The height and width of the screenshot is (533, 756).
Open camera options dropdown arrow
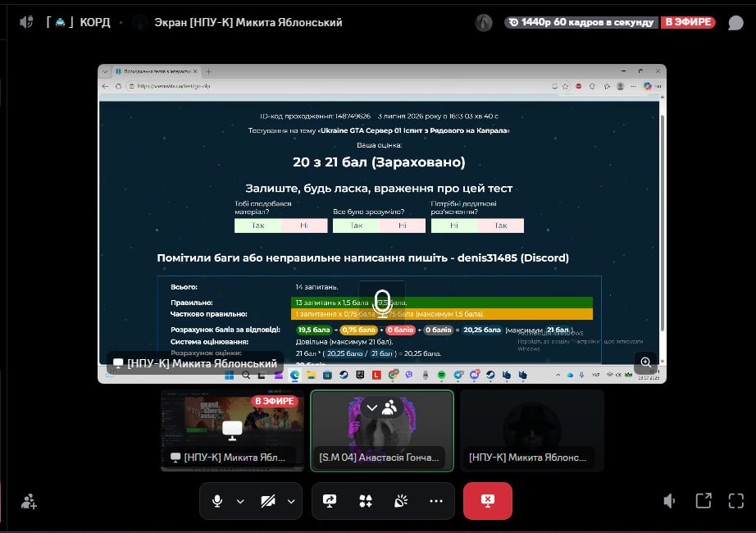tap(291, 501)
